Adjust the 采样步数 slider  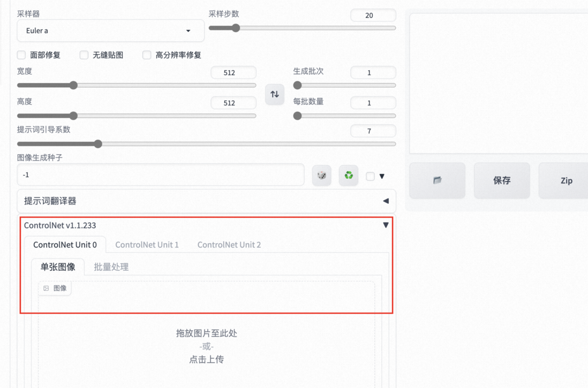302,28
